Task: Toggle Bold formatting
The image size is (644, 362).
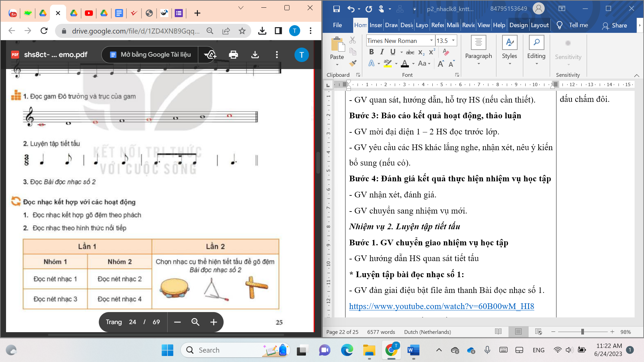Action: click(371, 52)
